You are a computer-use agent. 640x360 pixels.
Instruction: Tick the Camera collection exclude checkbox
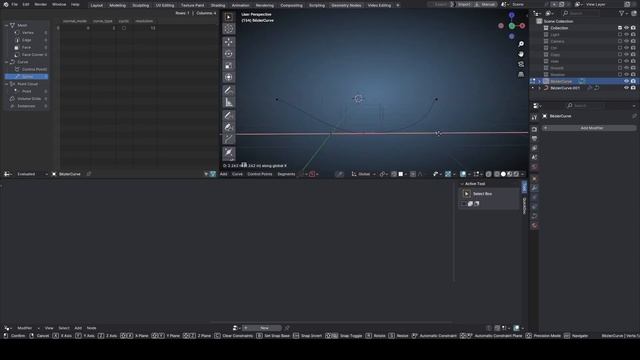pos(620,41)
